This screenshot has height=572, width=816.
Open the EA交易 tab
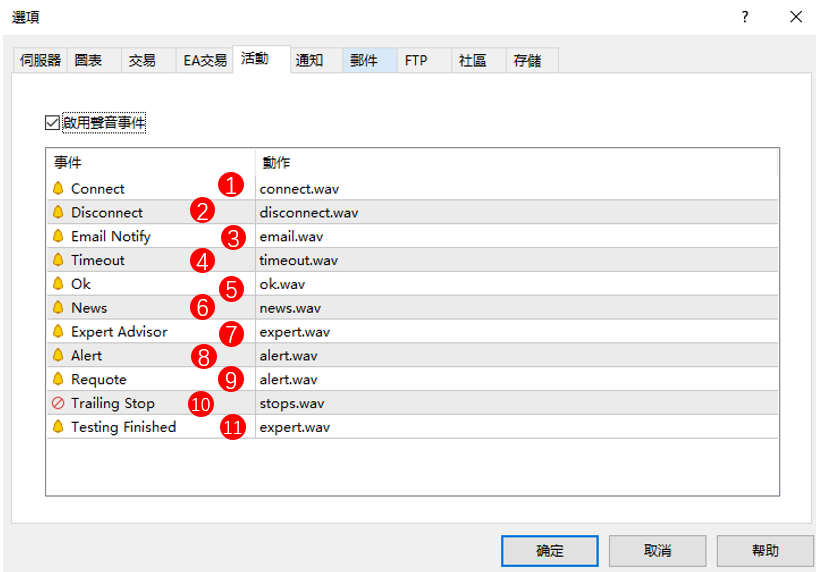pyautogui.click(x=205, y=60)
